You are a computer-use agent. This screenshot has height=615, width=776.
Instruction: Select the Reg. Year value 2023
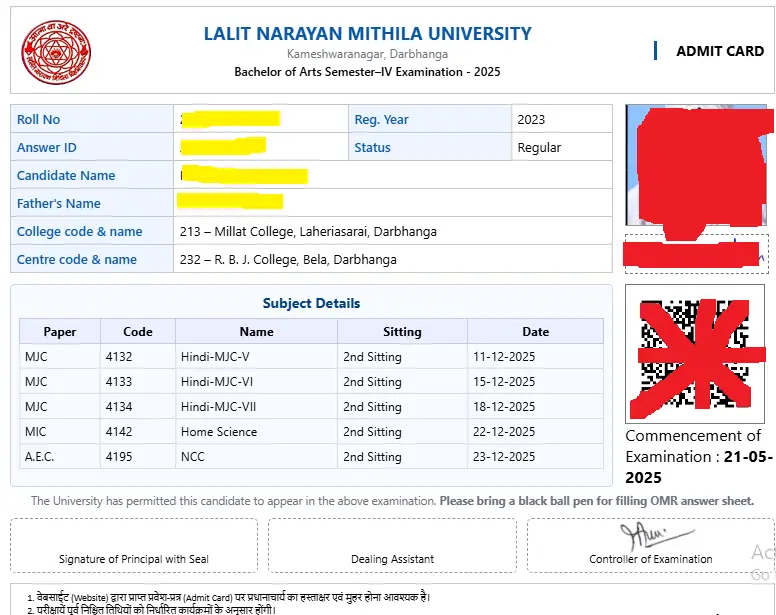point(531,119)
